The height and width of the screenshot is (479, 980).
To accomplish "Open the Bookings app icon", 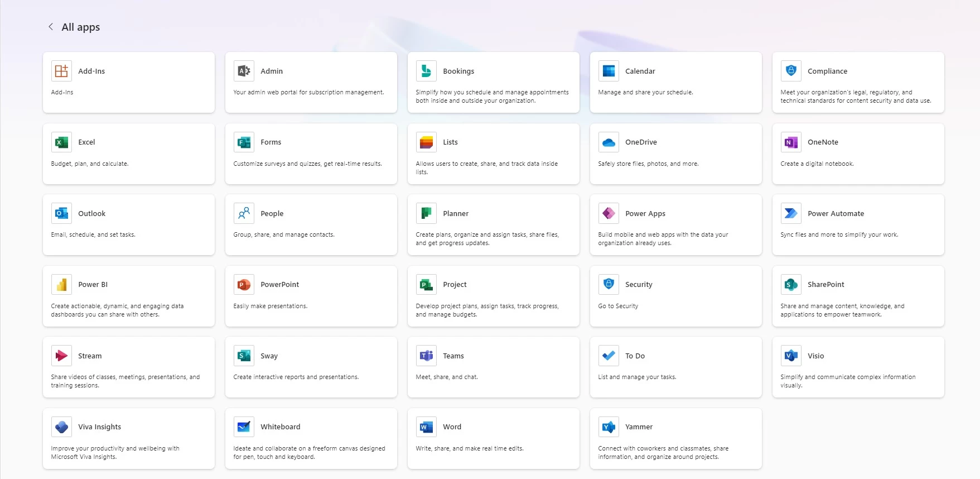I will pos(426,71).
